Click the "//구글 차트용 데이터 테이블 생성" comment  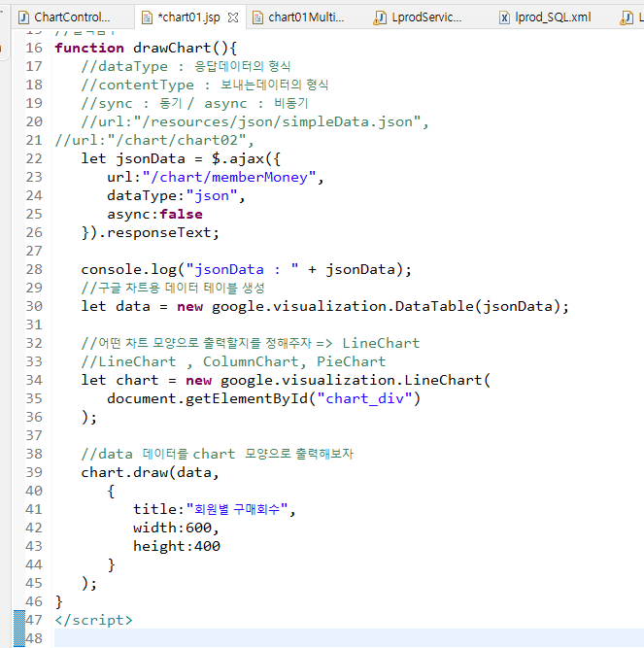pyautogui.click(x=173, y=288)
